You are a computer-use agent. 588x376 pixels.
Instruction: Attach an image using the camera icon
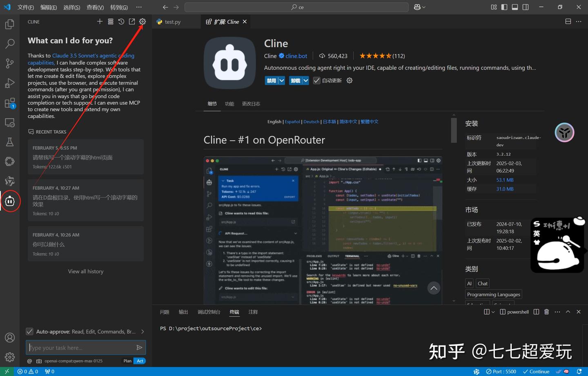[x=39, y=361]
